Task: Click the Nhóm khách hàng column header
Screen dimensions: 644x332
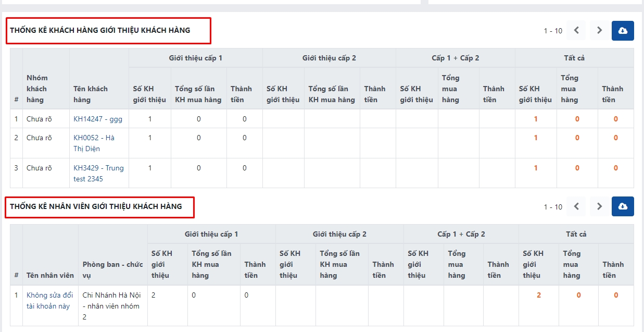Action: [37, 89]
